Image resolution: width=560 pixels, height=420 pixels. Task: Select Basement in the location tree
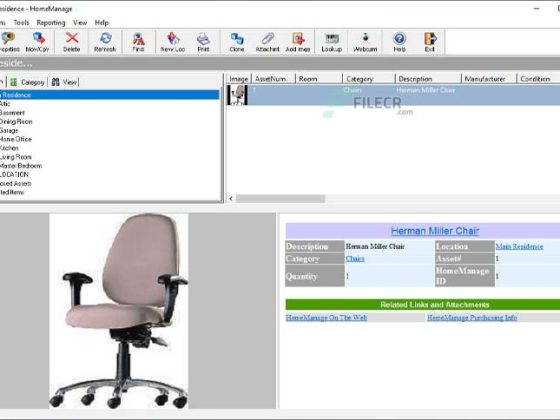click(12, 113)
